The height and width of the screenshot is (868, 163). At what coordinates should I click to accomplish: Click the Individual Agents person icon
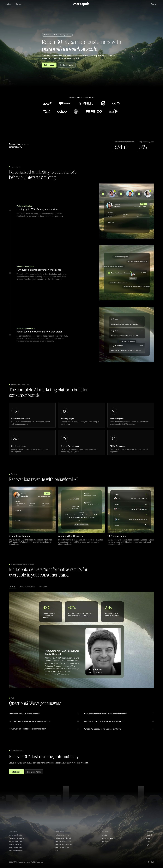pos(113,411)
